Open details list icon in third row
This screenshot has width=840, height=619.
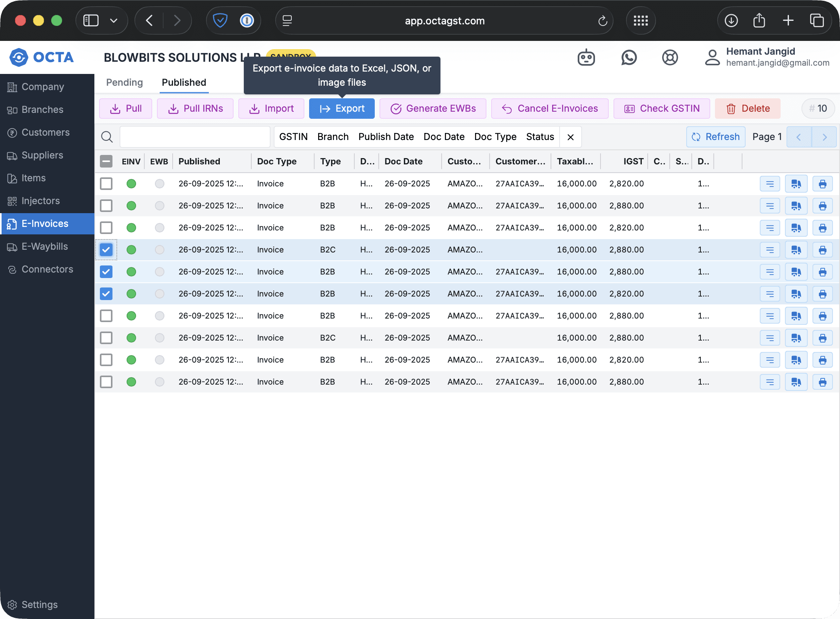pos(770,228)
